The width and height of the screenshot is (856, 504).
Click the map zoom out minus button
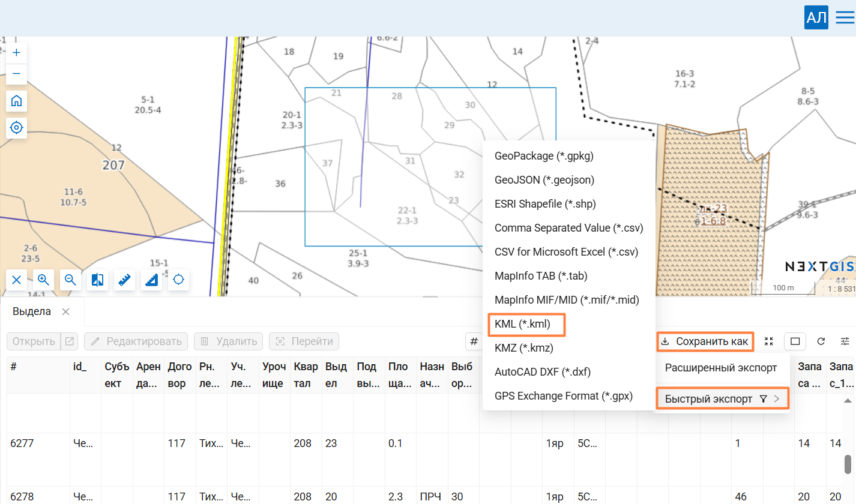point(16,74)
